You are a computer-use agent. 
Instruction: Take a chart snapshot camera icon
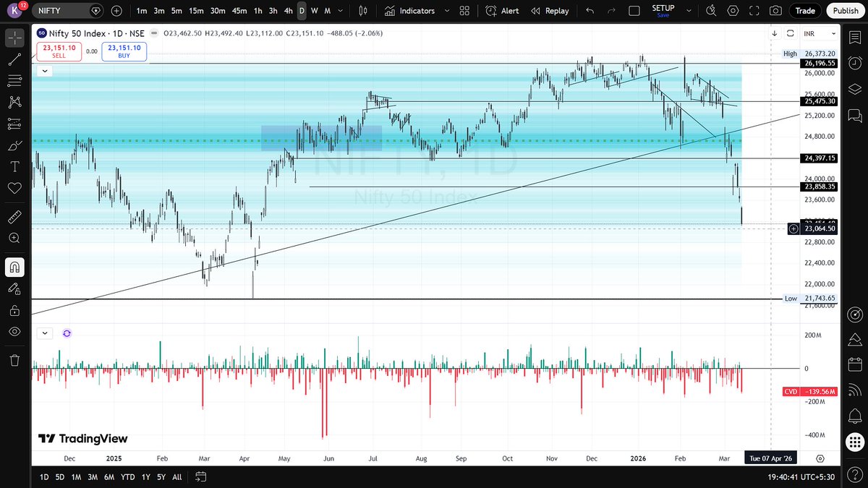point(775,11)
